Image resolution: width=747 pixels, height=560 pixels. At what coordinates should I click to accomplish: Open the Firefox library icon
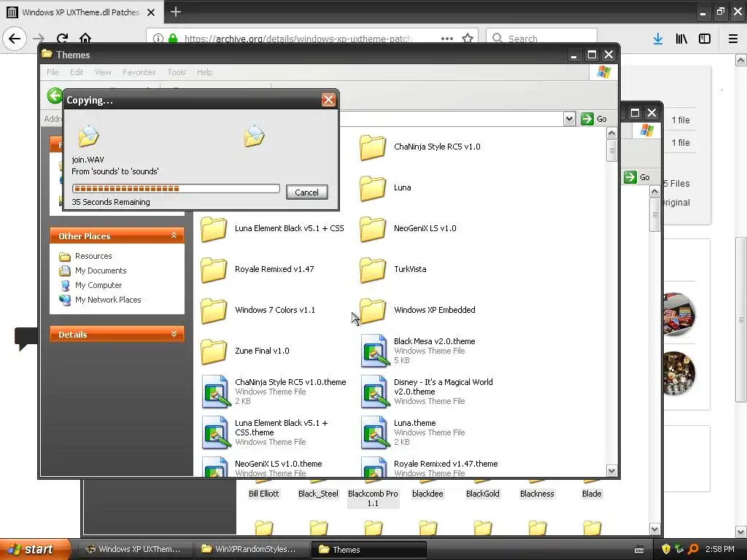681,39
